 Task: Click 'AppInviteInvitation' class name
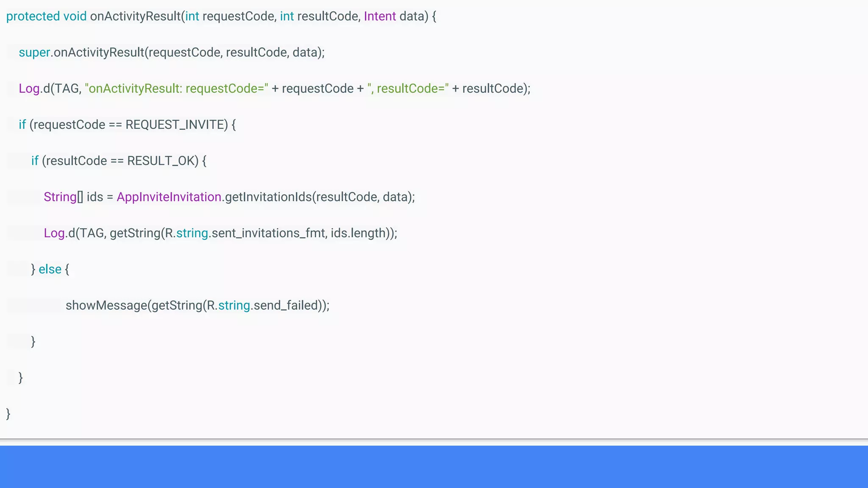pyautogui.click(x=169, y=197)
